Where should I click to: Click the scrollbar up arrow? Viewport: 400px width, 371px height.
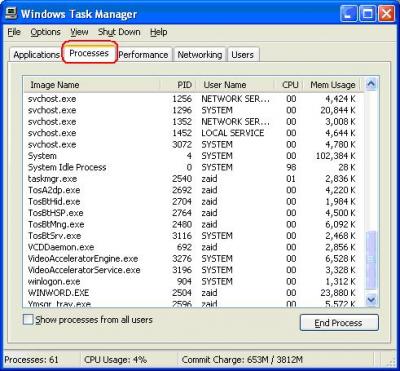371,84
